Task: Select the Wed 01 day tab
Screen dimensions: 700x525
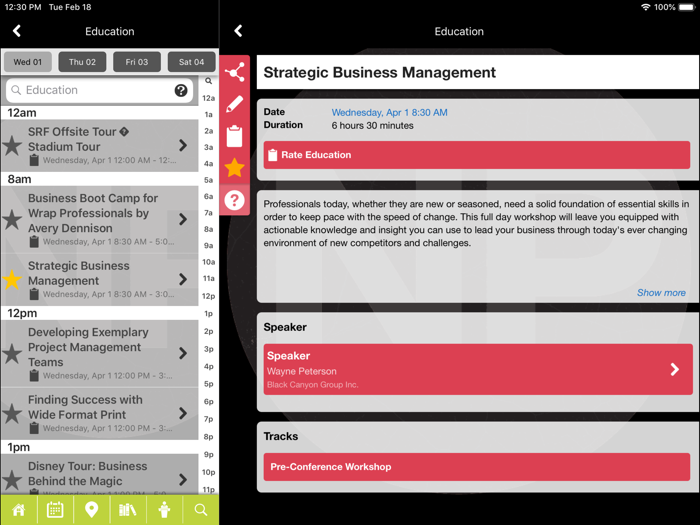Action: pos(28,62)
